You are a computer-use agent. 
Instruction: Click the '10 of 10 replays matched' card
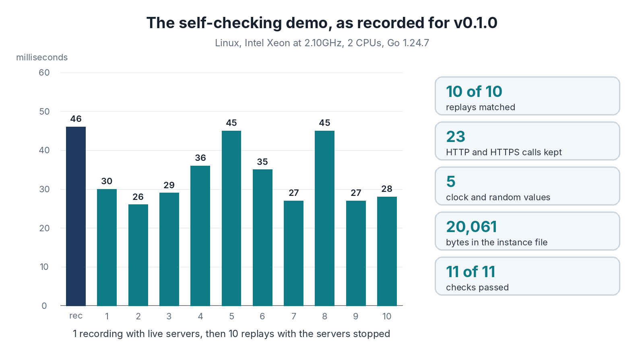(x=527, y=96)
